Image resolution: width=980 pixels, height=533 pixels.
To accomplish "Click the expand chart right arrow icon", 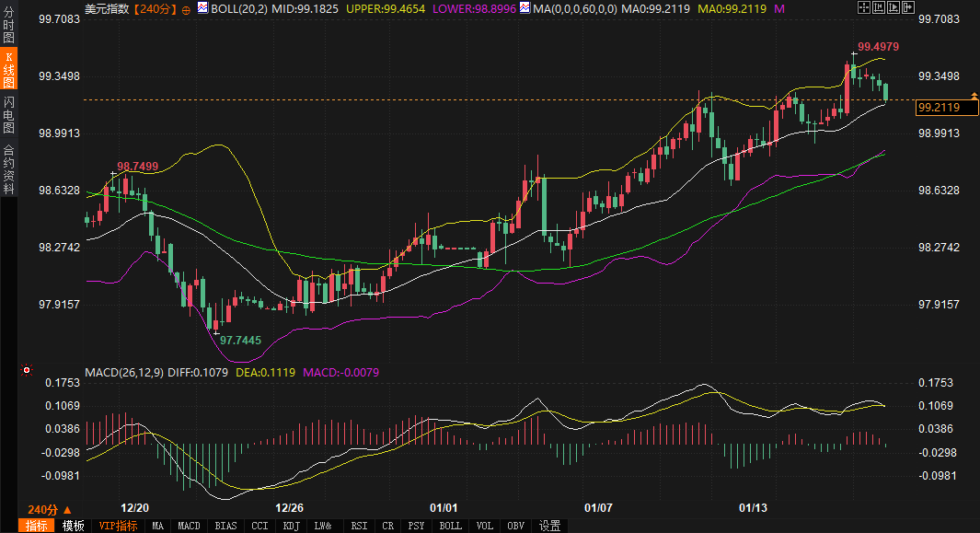I will coord(909,7).
